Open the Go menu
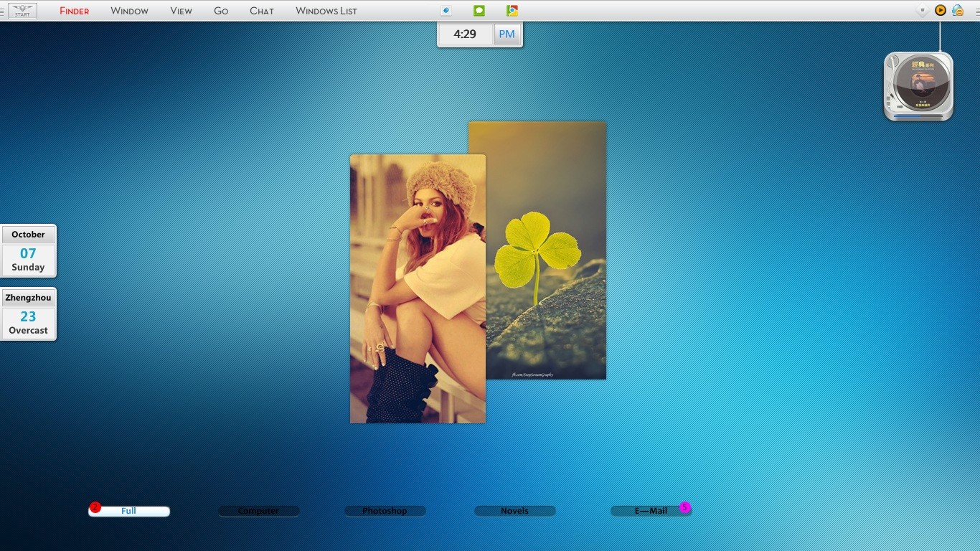This screenshot has height=551, width=980. (x=221, y=11)
